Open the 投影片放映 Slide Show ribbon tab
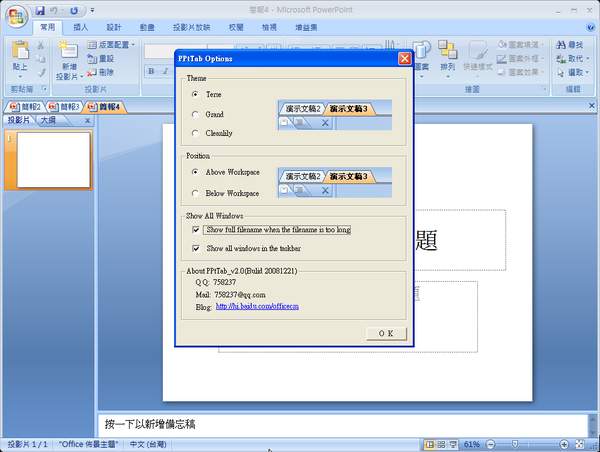The width and height of the screenshot is (600, 452). pos(191,27)
